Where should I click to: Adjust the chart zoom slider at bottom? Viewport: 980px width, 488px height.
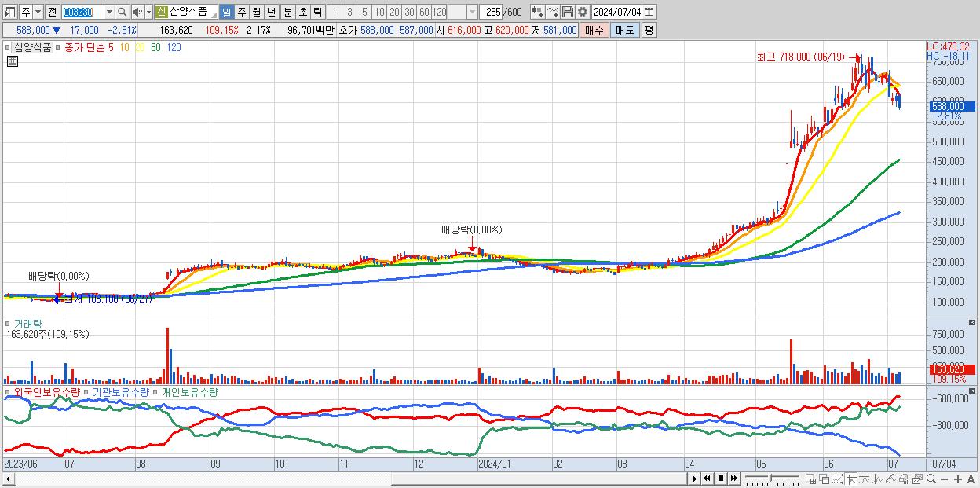tap(772, 479)
